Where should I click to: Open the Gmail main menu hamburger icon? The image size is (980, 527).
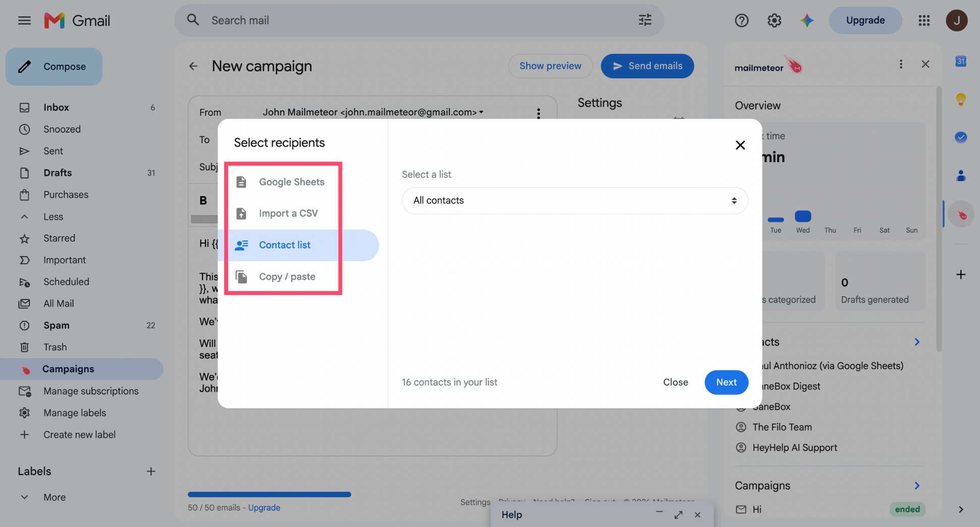(x=24, y=21)
